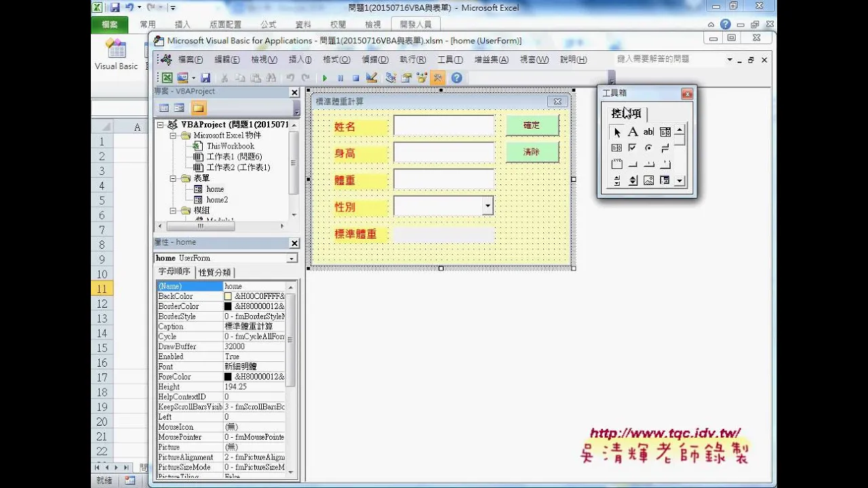The image size is (868, 488).
Task: Open 工具 menu in the VBA editor
Action: pos(450,60)
